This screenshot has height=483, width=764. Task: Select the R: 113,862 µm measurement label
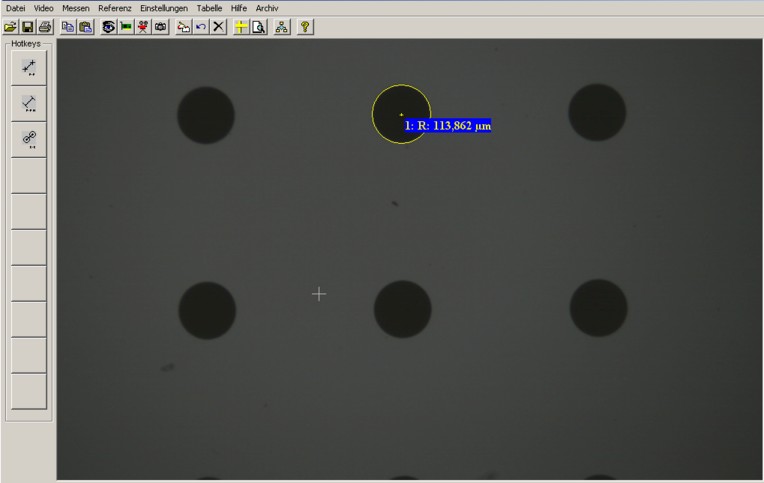(447, 127)
